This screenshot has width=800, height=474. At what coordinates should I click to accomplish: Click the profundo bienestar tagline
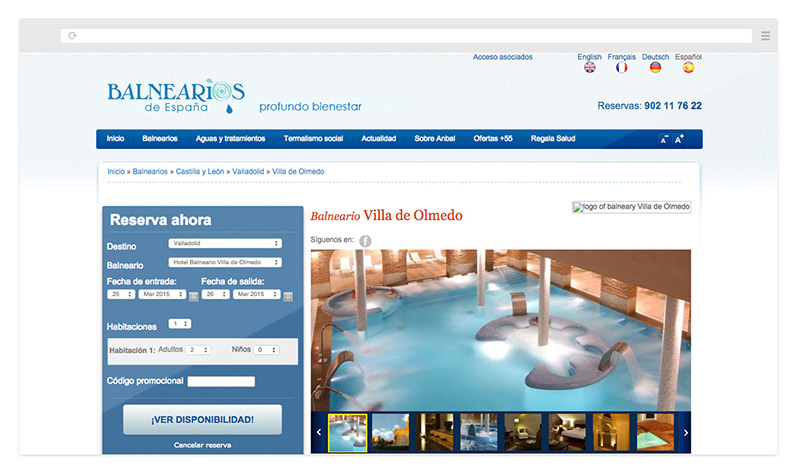(x=310, y=107)
